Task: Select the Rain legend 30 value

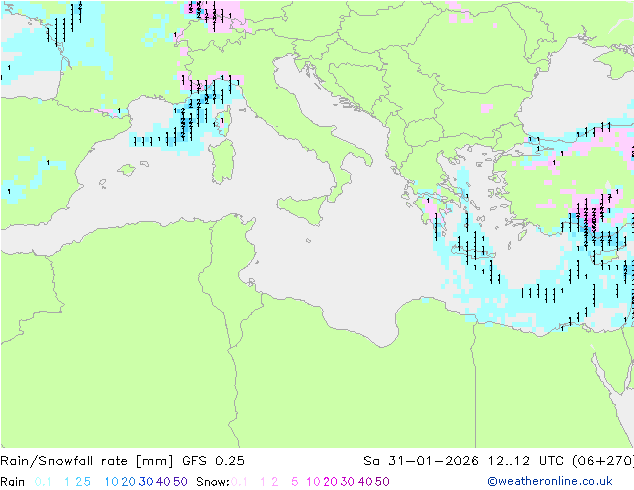Action: pyautogui.click(x=146, y=482)
